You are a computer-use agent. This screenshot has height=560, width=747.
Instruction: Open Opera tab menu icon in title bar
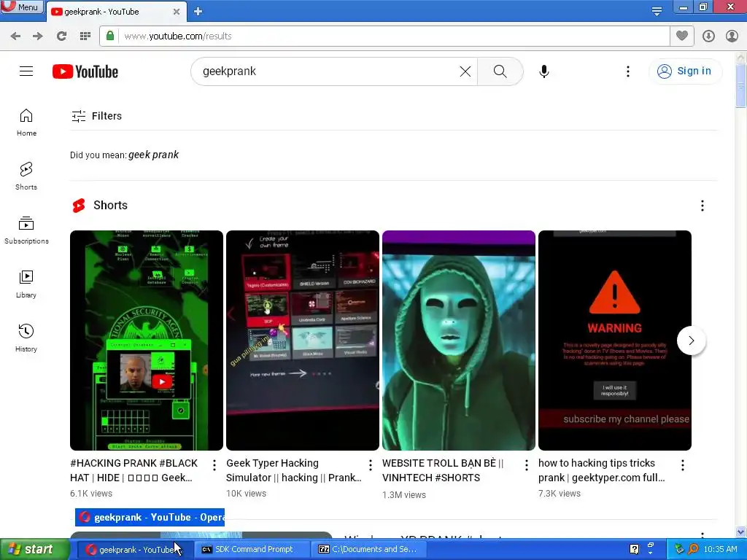(657, 12)
